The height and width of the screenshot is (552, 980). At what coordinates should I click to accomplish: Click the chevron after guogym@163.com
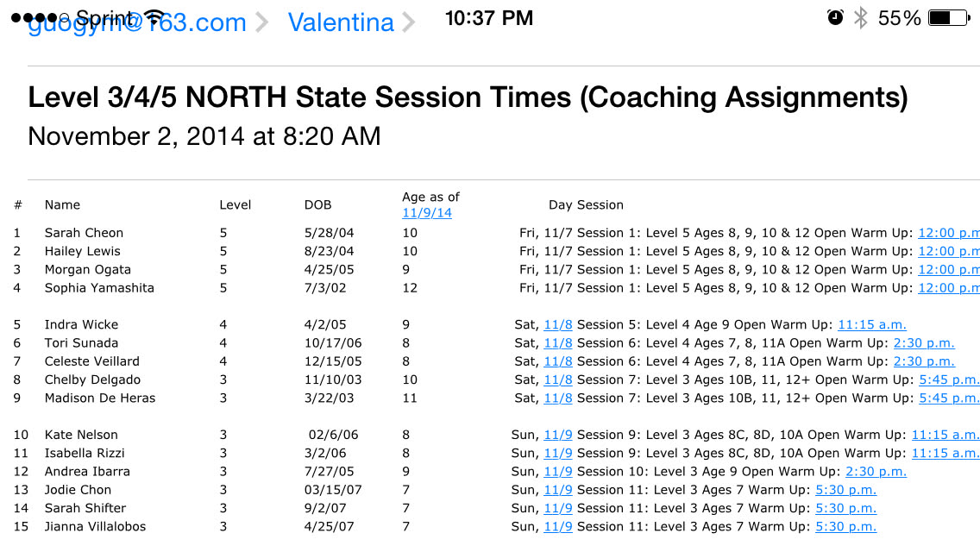[261, 23]
